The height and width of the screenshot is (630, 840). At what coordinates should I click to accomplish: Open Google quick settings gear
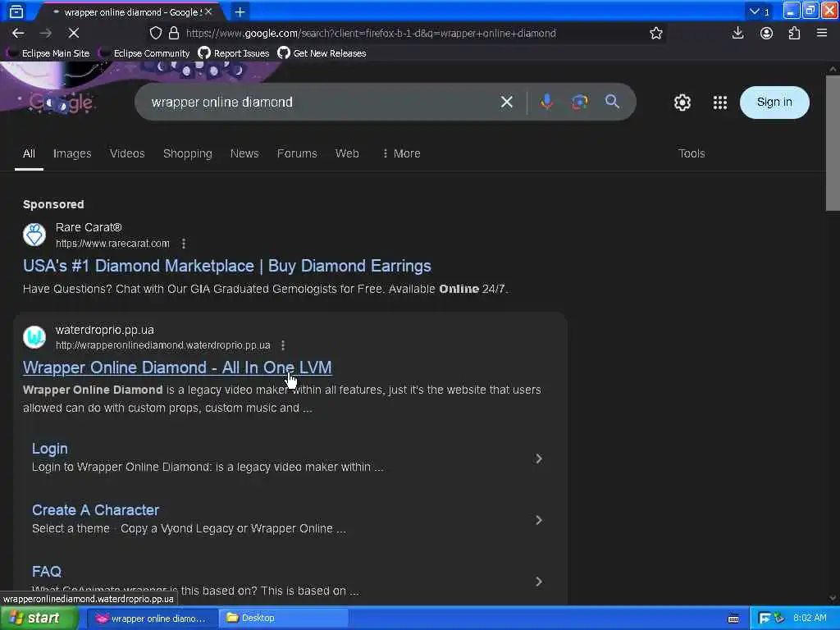pyautogui.click(x=682, y=103)
